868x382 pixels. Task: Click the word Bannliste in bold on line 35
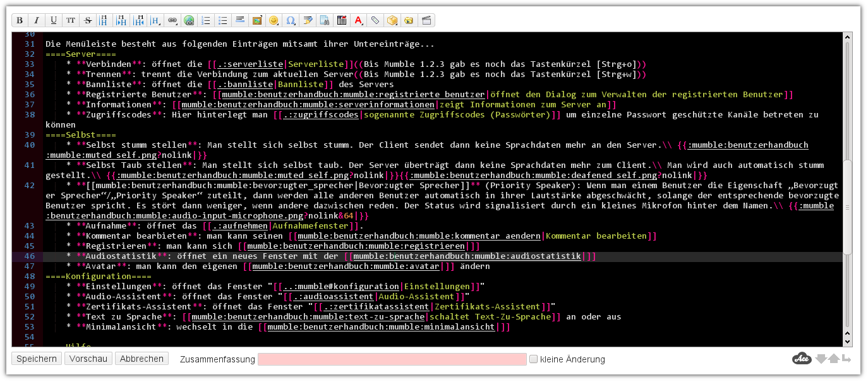(x=109, y=85)
